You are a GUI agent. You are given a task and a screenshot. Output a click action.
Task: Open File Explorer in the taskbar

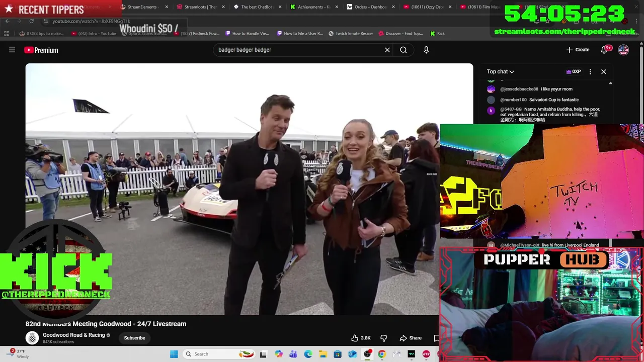(x=323, y=354)
